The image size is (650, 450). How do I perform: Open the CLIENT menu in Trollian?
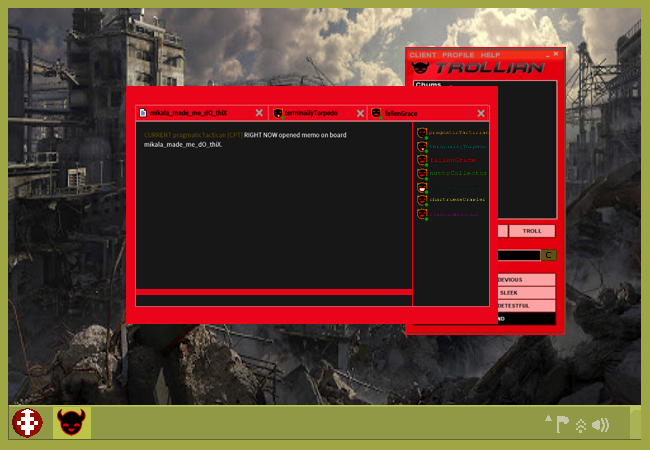[423, 54]
